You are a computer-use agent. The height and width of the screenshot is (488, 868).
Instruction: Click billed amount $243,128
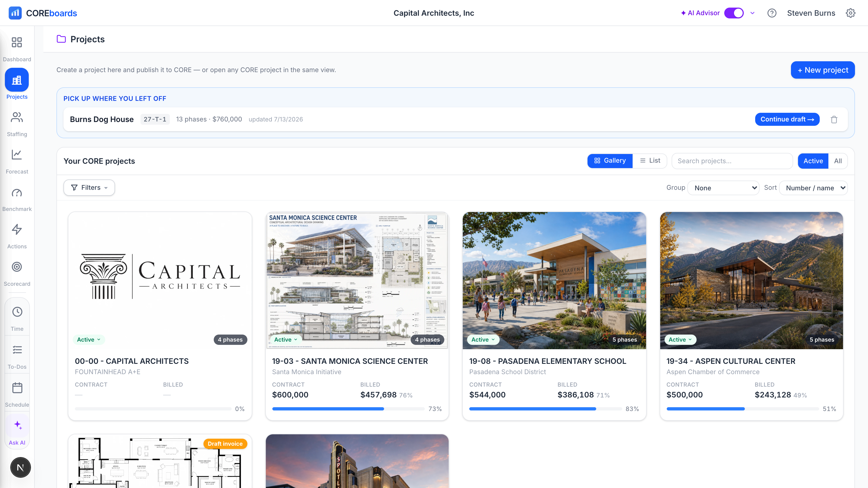[773, 395]
